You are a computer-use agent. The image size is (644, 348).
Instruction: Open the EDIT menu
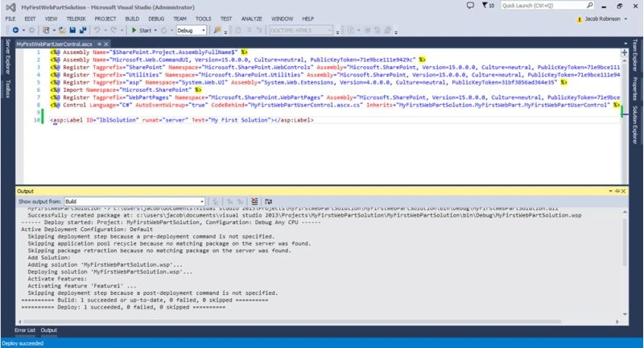(x=30, y=19)
